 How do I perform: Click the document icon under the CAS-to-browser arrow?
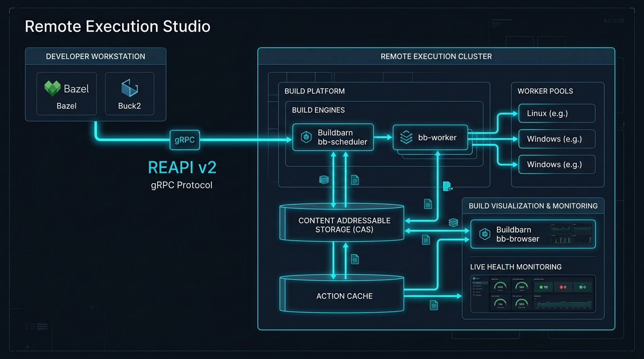pos(426,240)
